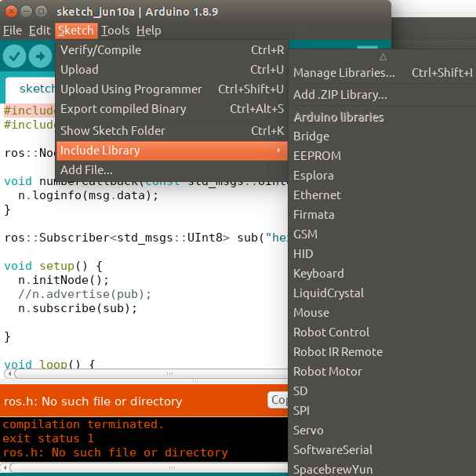Viewport: 476px width, 476px height.
Task: Open the File menu
Action: coord(13,31)
